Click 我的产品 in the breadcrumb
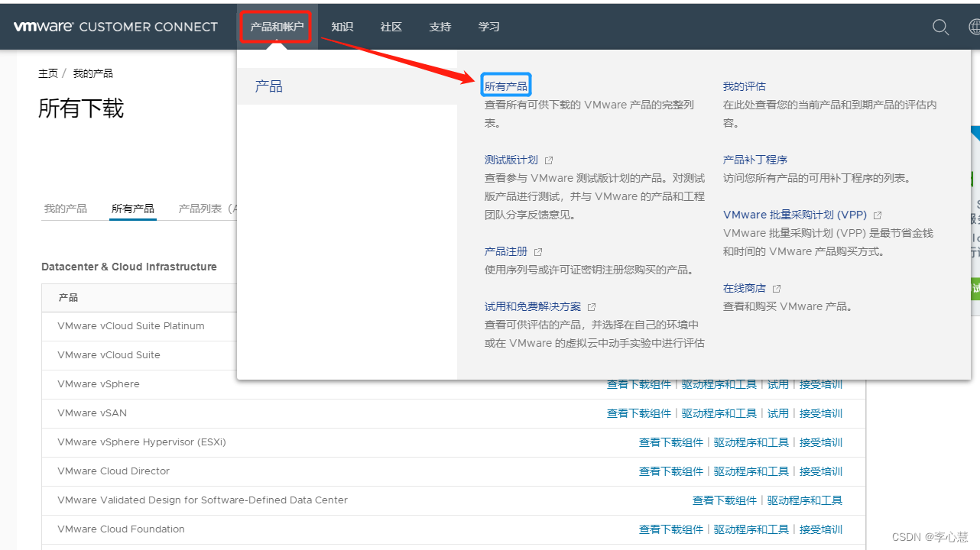 point(93,73)
